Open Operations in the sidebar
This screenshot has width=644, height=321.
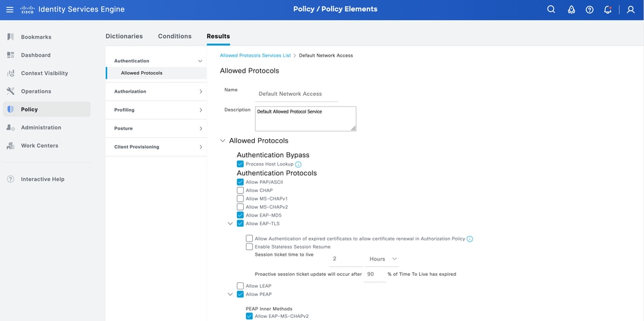coord(36,91)
